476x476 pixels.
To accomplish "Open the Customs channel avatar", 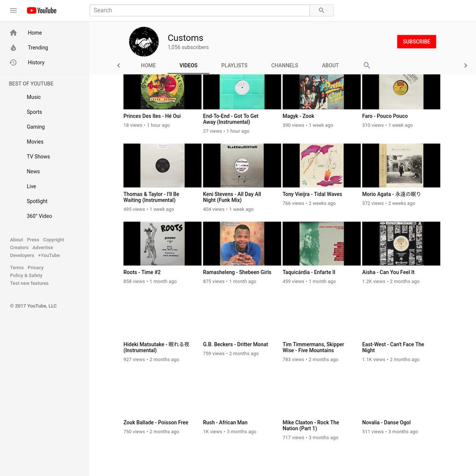I will pos(144,41).
